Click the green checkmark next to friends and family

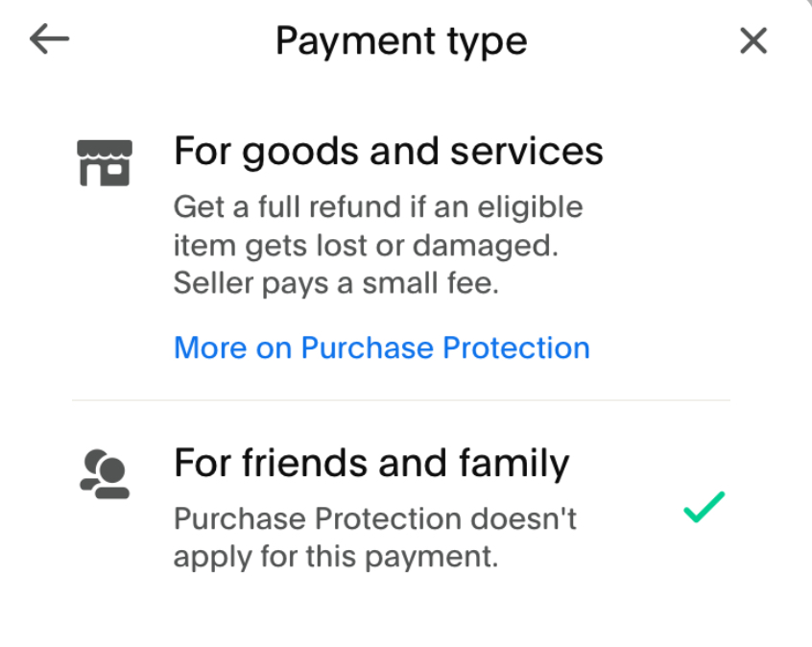[x=705, y=507]
